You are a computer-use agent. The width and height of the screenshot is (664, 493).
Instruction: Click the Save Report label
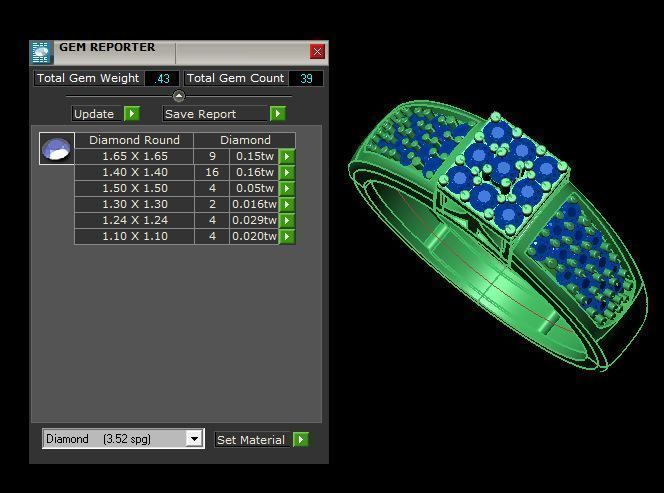[x=215, y=114]
